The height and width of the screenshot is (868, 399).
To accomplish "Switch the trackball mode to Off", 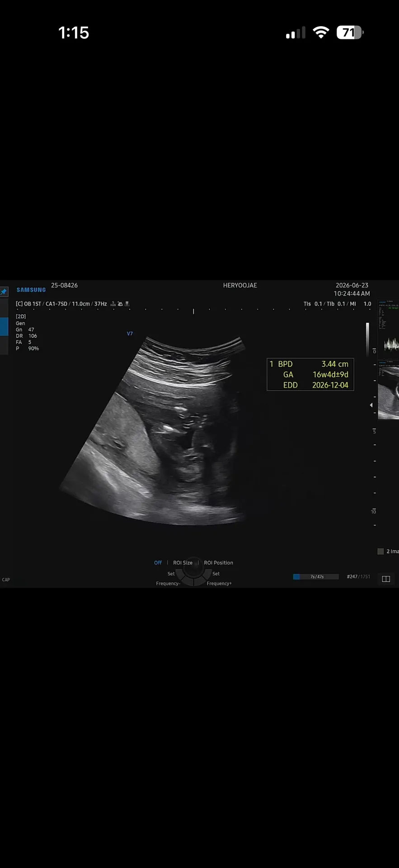I will tap(158, 563).
